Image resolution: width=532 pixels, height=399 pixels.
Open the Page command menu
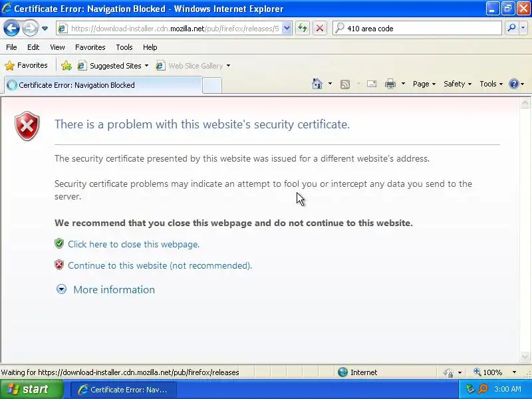(424, 84)
